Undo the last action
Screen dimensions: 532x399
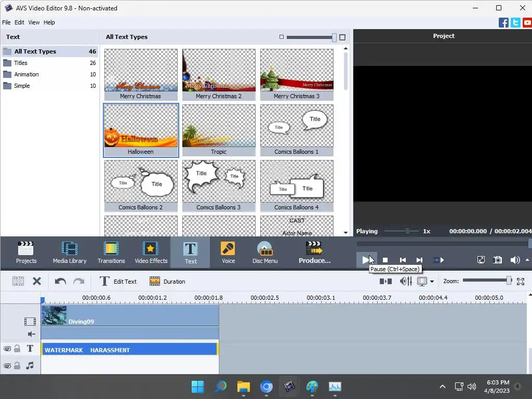[x=60, y=281]
